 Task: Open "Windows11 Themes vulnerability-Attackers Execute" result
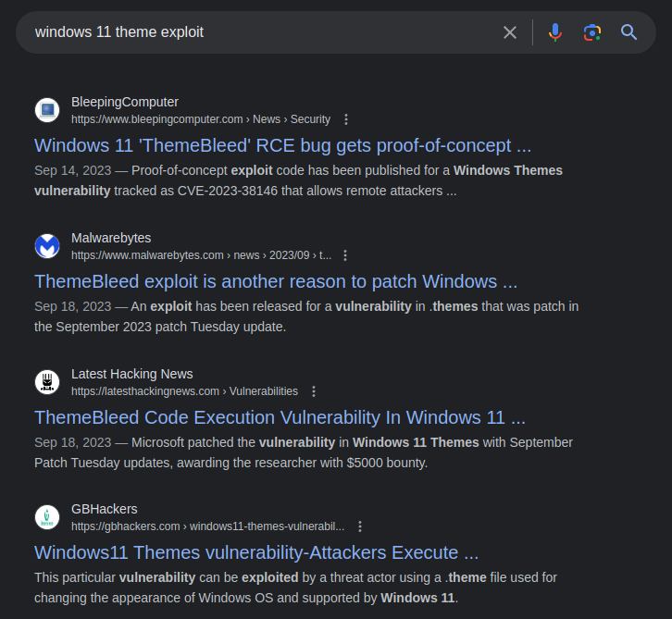pos(256,552)
